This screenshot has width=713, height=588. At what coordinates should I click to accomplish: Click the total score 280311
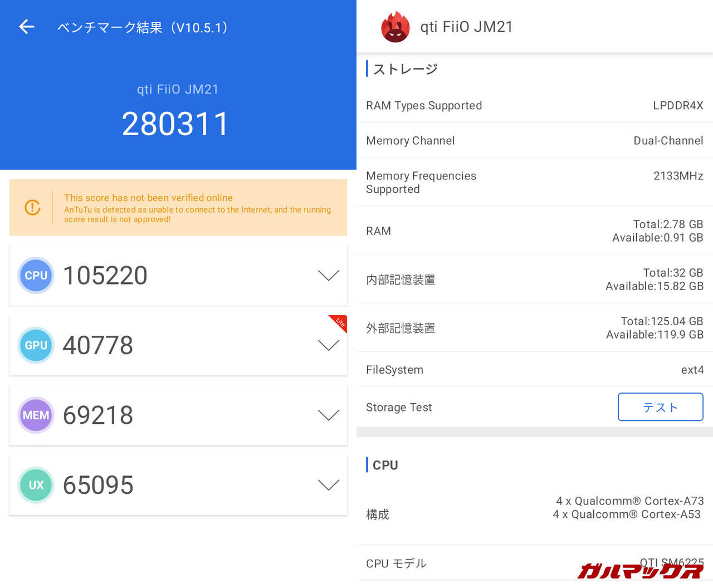pos(177,123)
